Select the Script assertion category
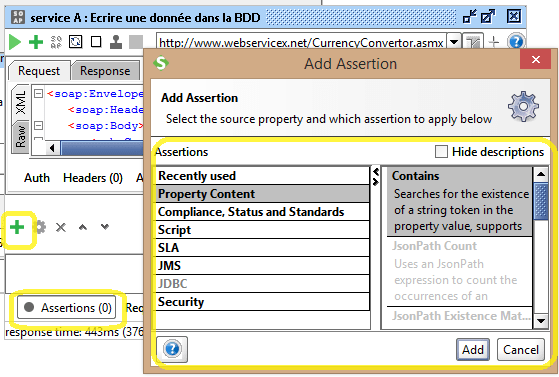This screenshot has height=377, width=559. click(262, 230)
